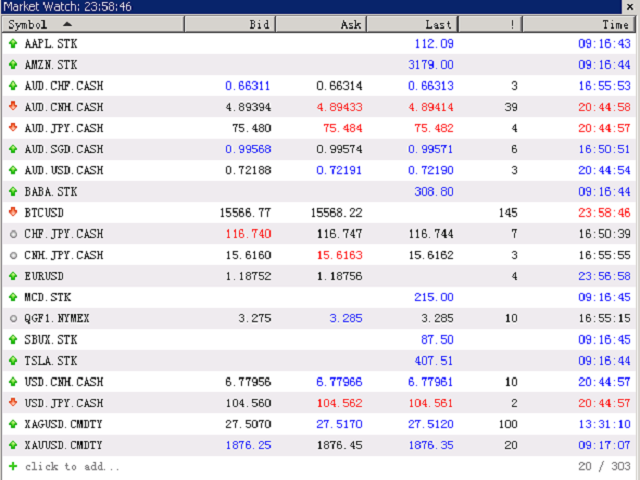Select the USD.JPY.CASH symbol name
640x480 pixels.
(64, 403)
